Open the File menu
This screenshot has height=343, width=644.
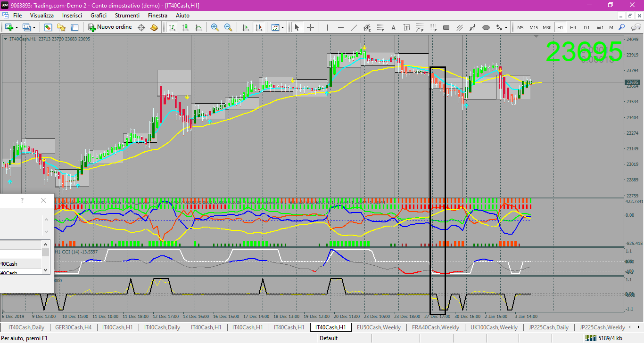17,16
